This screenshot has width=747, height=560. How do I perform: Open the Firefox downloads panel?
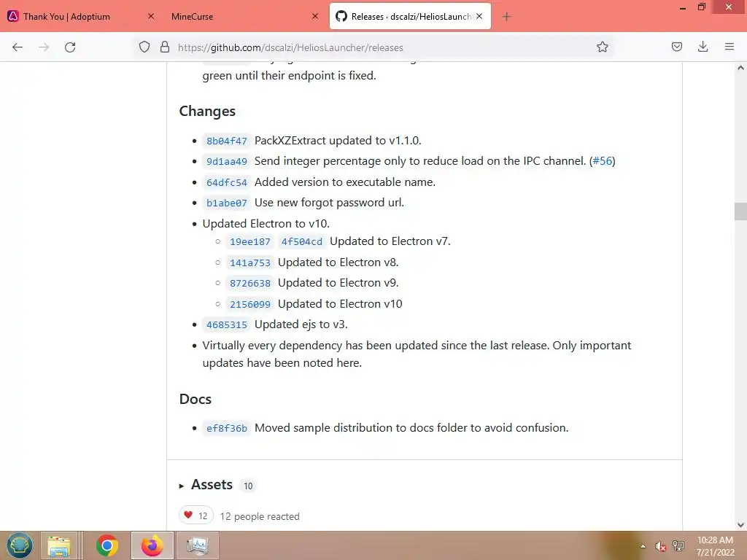tap(703, 47)
